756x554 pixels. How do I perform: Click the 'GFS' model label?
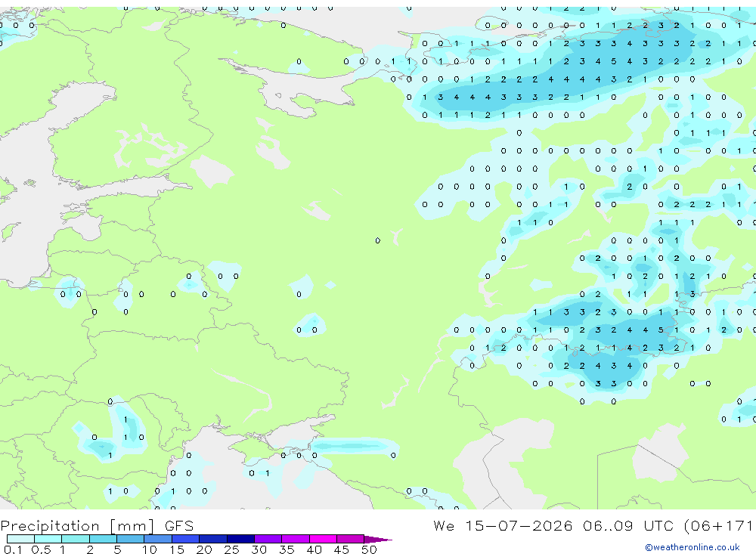(179, 525)
